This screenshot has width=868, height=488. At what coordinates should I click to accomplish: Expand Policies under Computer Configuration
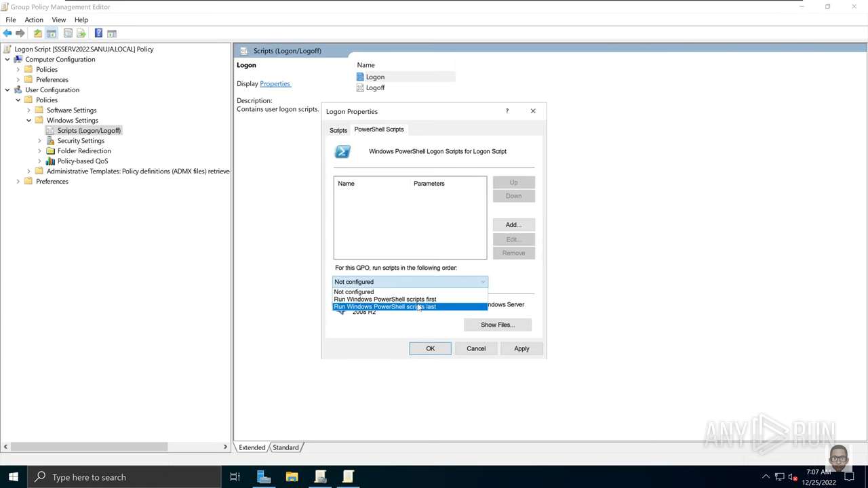18,69
